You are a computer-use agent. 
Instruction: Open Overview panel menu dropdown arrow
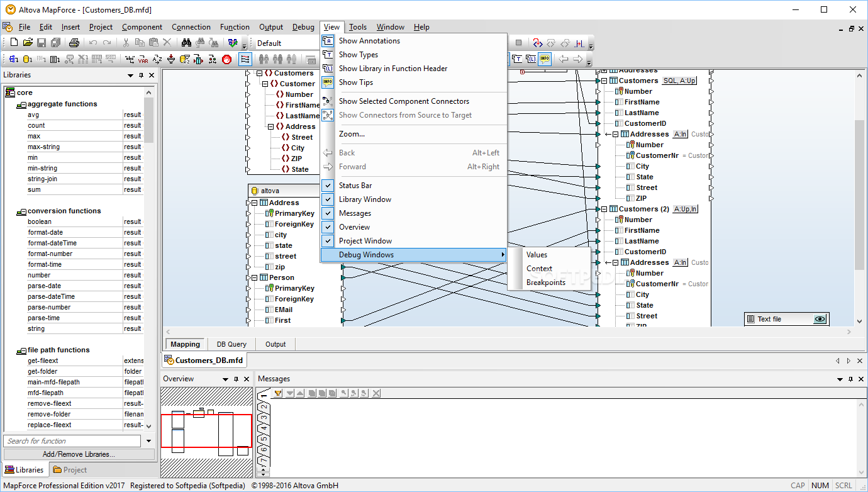click(225, 379)
